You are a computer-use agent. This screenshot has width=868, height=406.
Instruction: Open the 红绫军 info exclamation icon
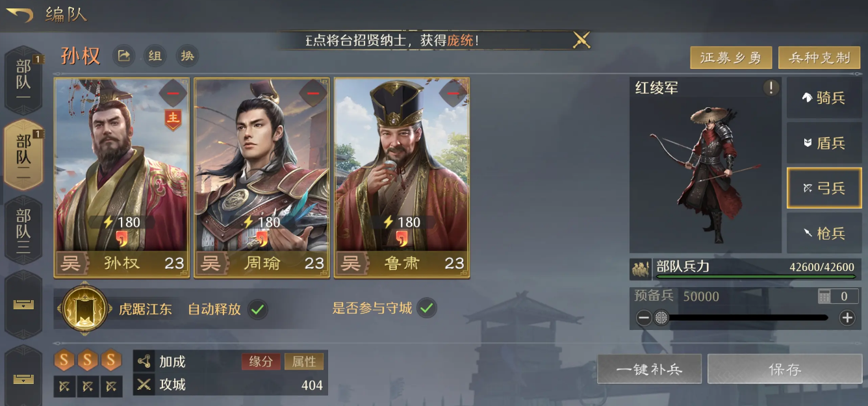pyautogui.click(x=771, y=88)
